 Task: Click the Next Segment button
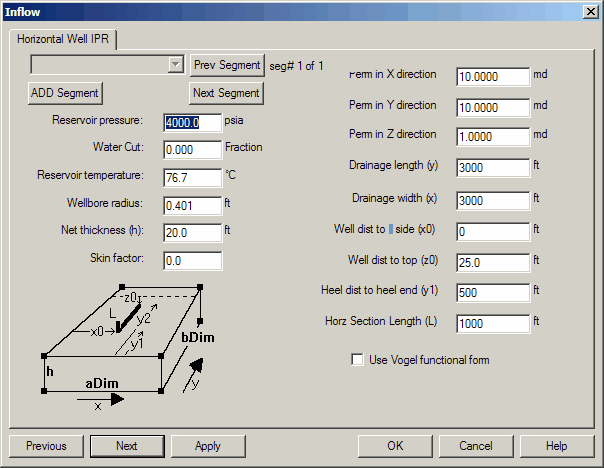(226, 93)
